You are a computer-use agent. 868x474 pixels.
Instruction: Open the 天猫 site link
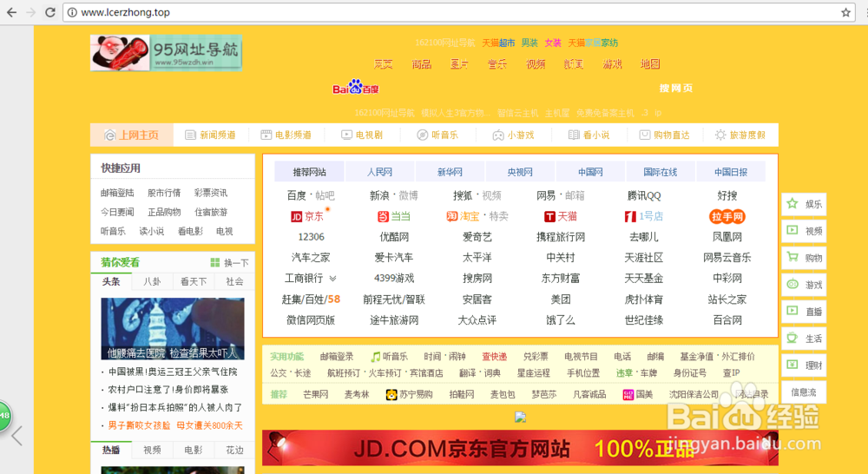(560, 216)
